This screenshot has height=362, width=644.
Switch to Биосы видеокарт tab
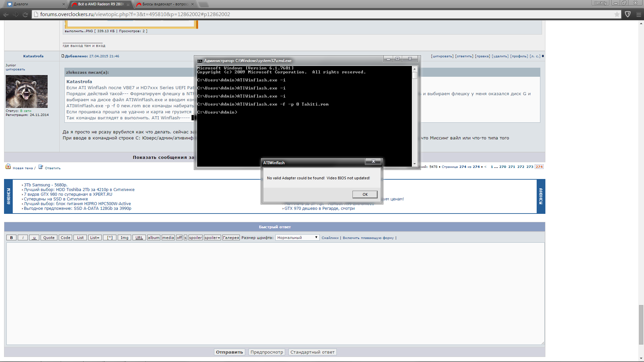click(x=164, y=4)
